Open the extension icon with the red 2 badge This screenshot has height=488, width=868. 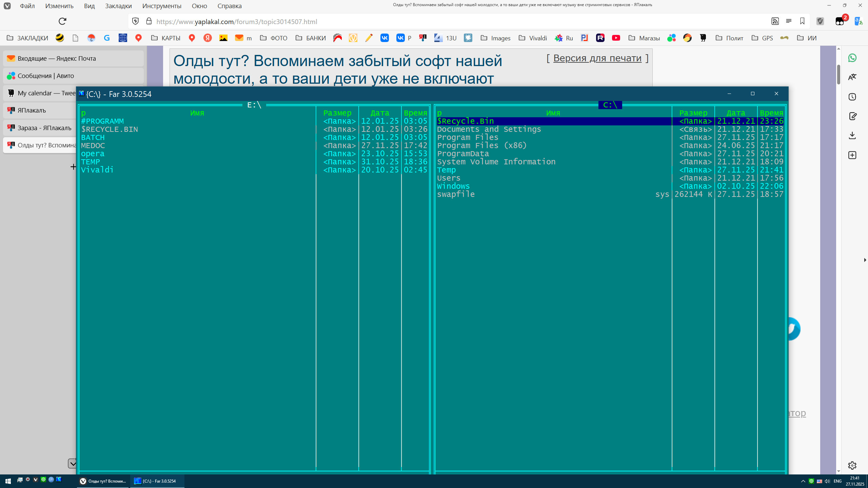[x=840, y=21]
